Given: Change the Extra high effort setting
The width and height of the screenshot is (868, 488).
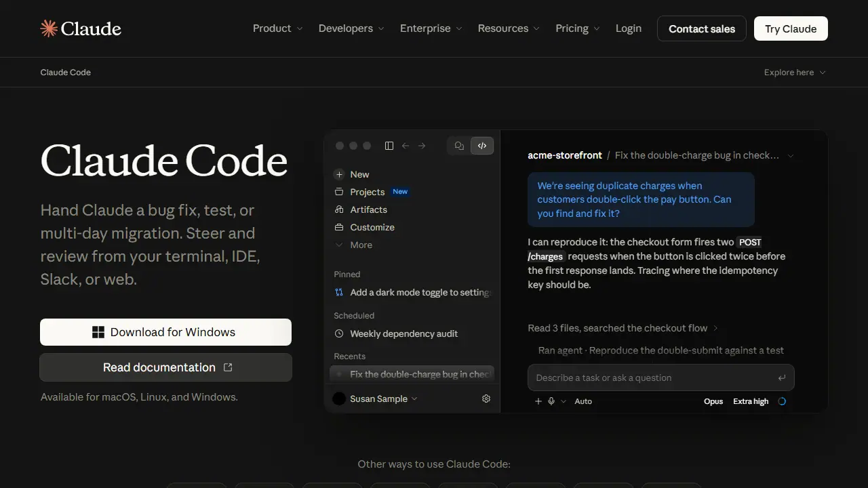Looking at the screenshot, I should coord(751,401).
